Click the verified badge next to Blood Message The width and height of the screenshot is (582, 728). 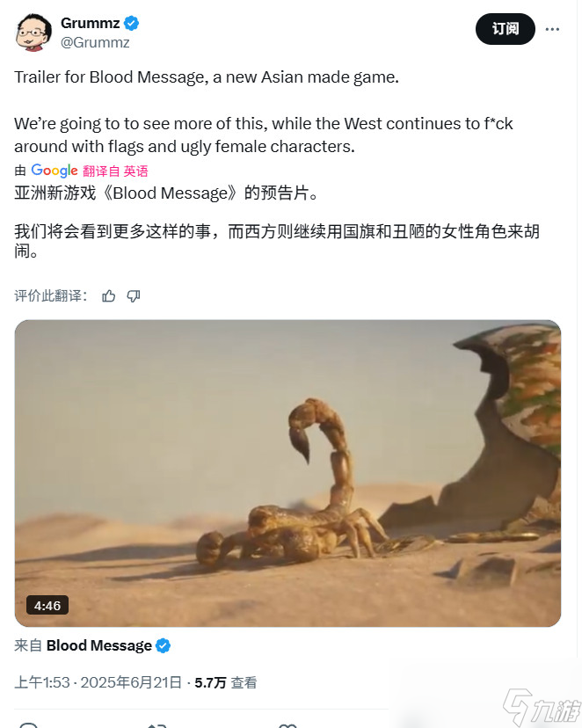163,645
